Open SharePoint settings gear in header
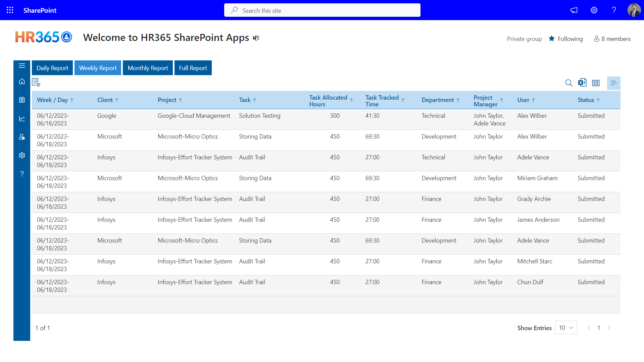The image size is (644, 362). tap(594, 10)
